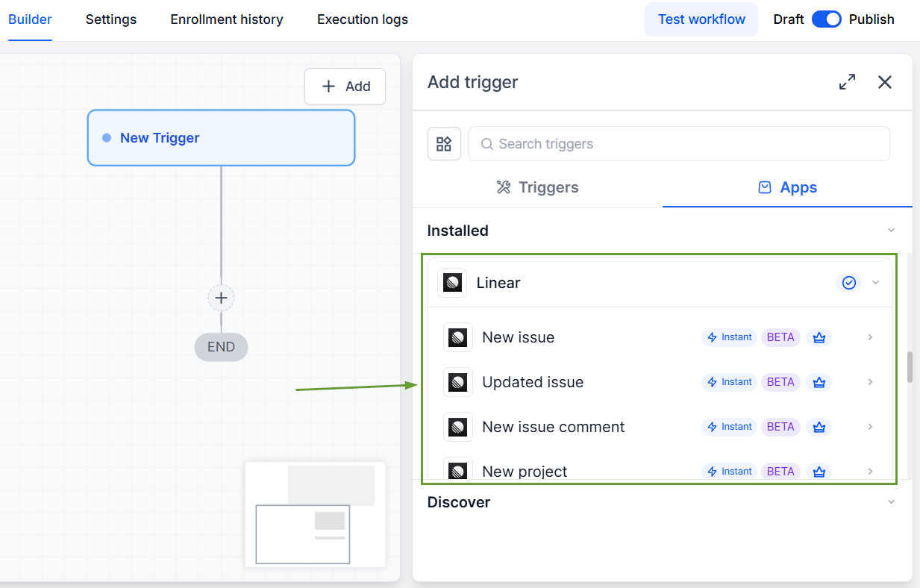
Task: Click the Linear connected checkmark badge
Action: 848,283
